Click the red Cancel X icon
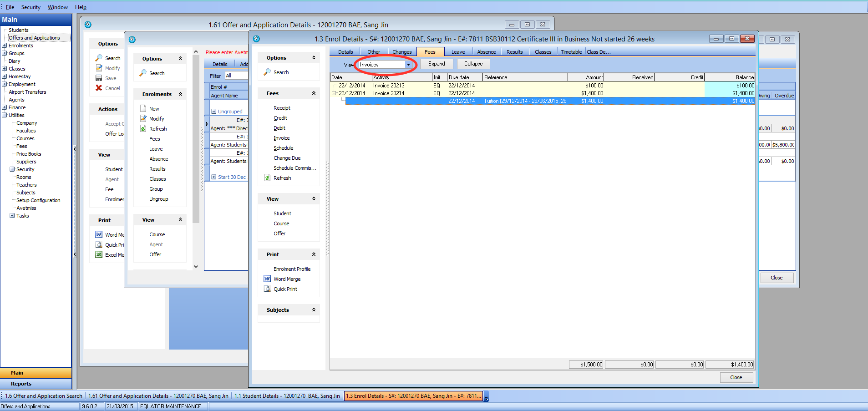 pos(99,88)
